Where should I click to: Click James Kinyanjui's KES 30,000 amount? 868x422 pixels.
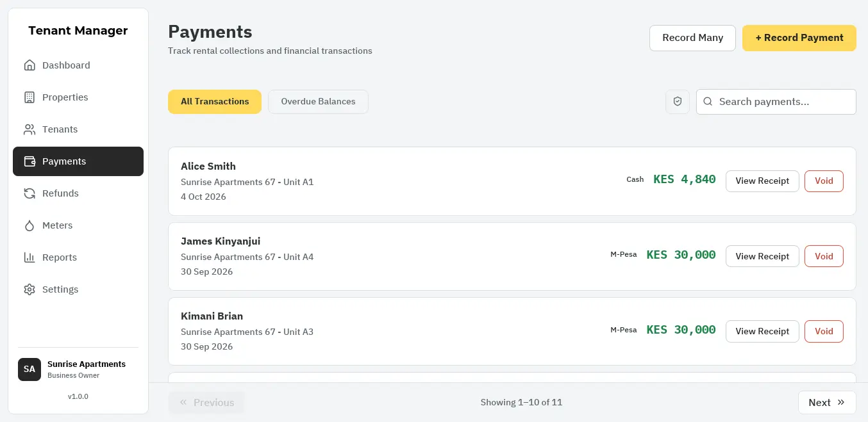(x=681, y=255)
